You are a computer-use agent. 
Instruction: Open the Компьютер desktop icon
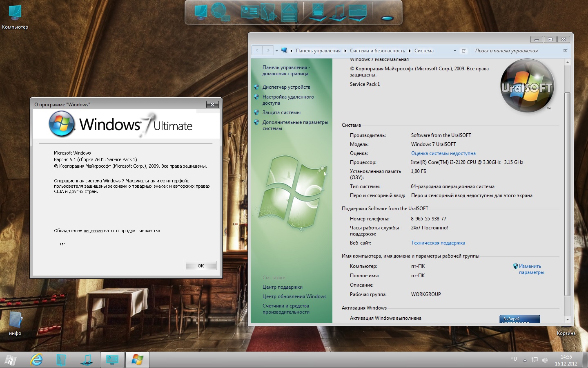coord(15,17)
